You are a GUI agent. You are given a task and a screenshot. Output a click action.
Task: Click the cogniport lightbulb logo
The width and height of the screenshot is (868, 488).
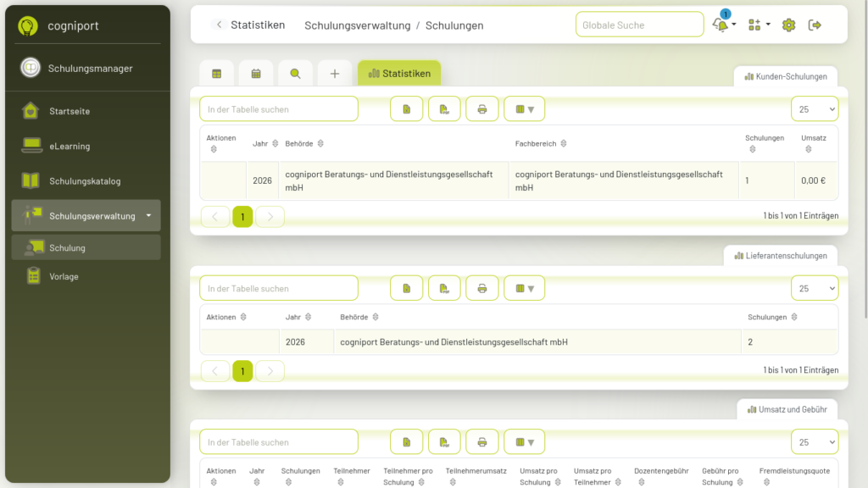pyautogui.click(x=28, y=25)
